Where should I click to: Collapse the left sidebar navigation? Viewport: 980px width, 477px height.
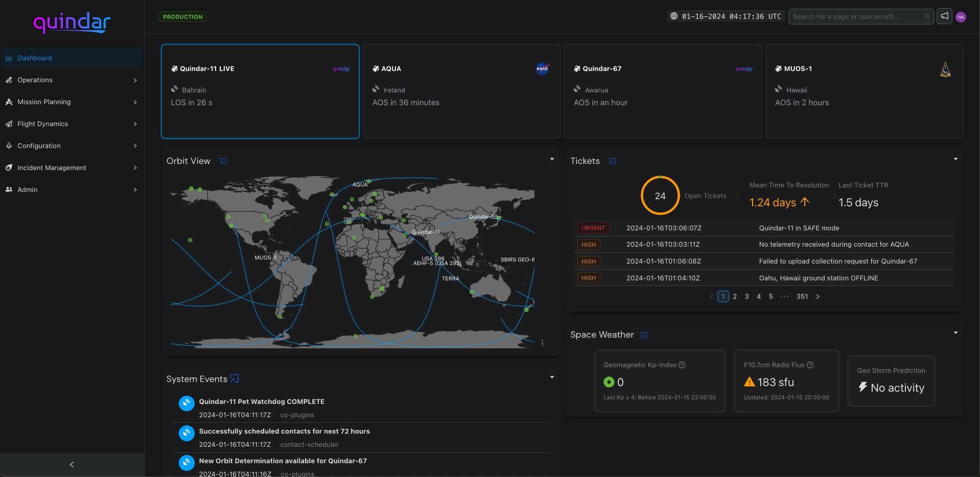pos(72,464)
